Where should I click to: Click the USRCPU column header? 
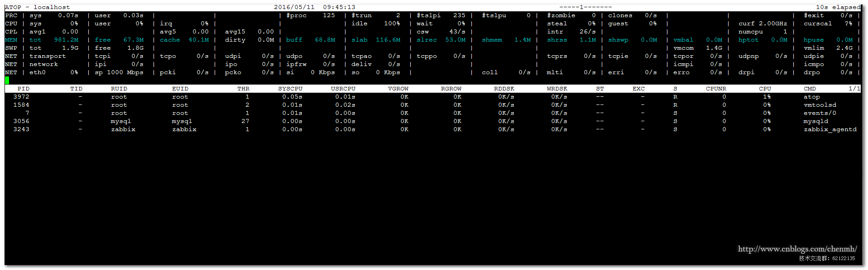coord(343,89)
